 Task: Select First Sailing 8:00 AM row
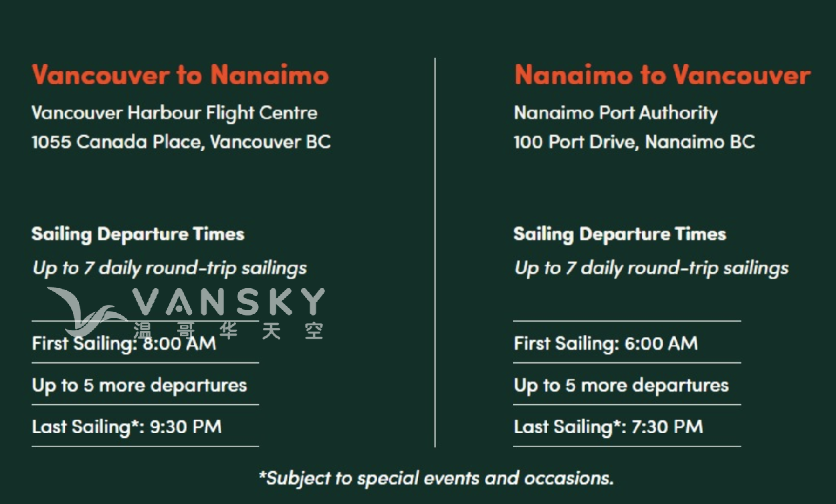(x=145, y=344)
